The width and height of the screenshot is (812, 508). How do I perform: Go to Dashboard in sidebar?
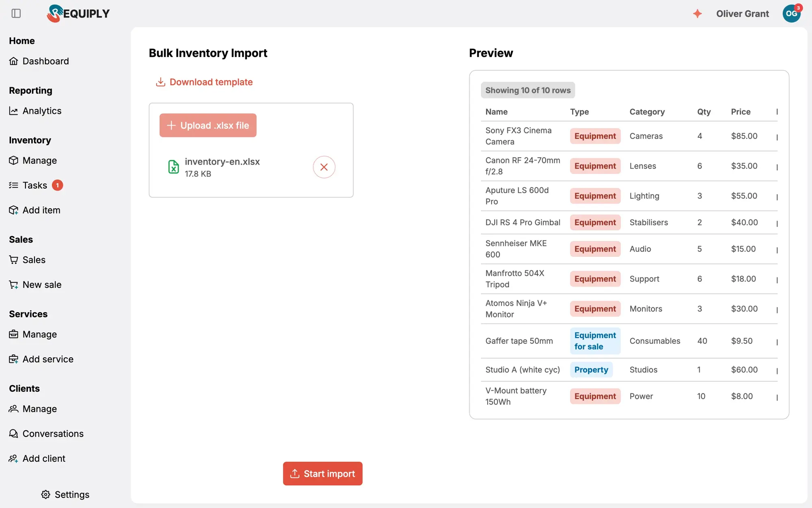39,61
